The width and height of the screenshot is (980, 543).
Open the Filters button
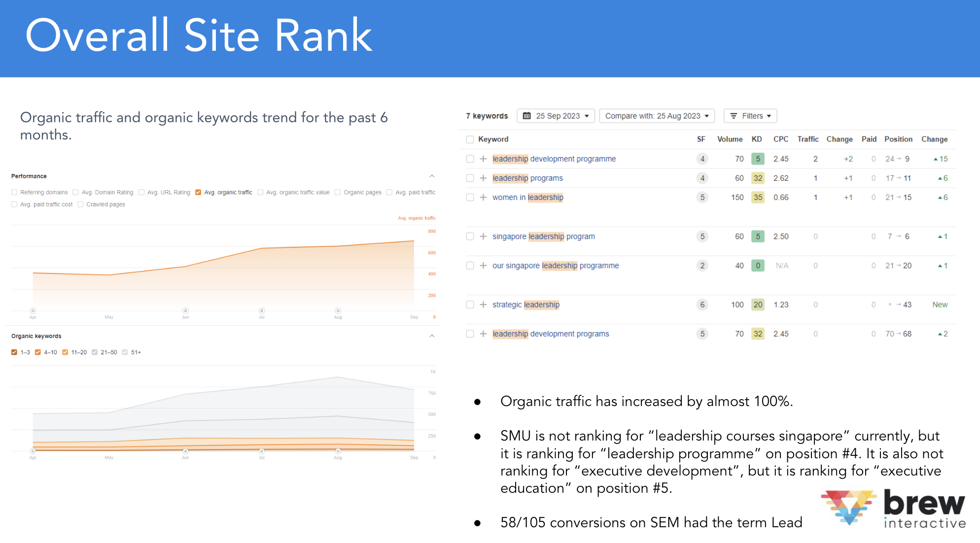click(x=750, y=116)
